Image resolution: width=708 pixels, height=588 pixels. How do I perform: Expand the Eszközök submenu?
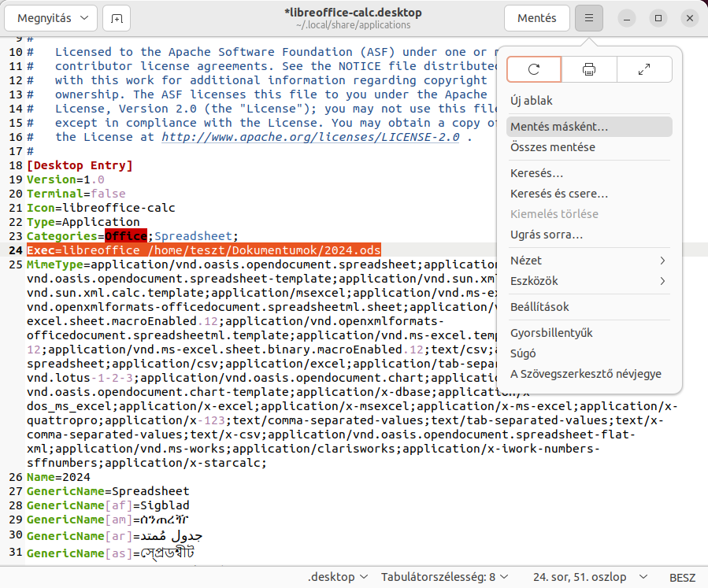[589, 281]
